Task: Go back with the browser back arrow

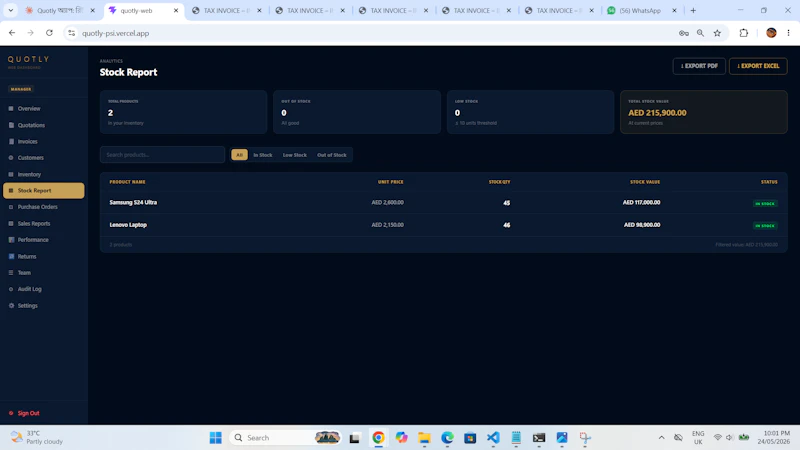Action: (x=12, y=33)
